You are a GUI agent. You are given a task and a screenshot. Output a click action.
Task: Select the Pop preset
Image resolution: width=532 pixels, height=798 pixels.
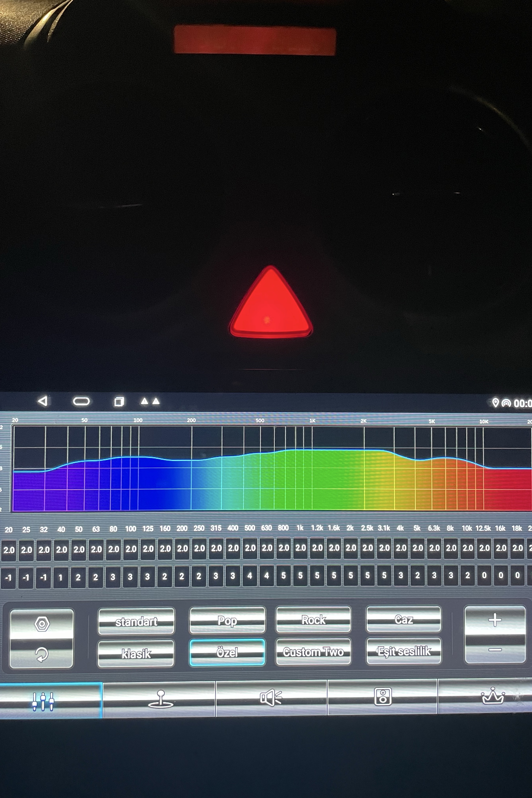[227, 621]
